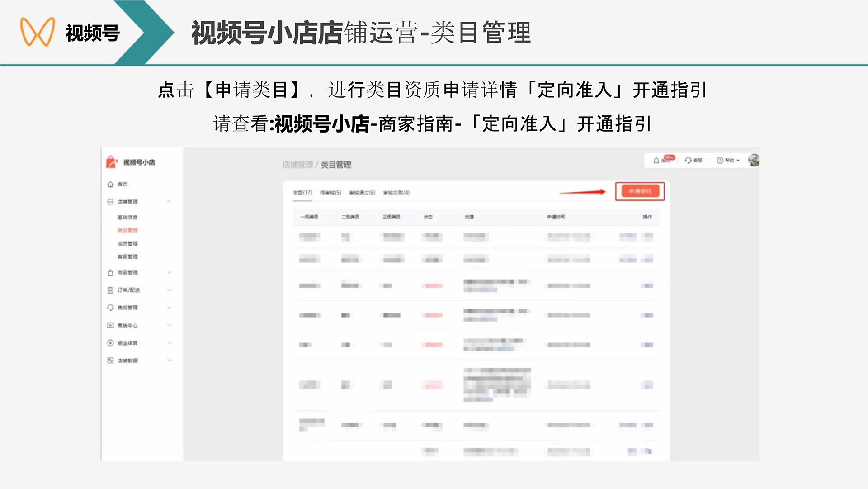Click the 视频号小店 sidebar title text
Image resolution: width=868 pixels, height=489 pixels.
[139, 162]
